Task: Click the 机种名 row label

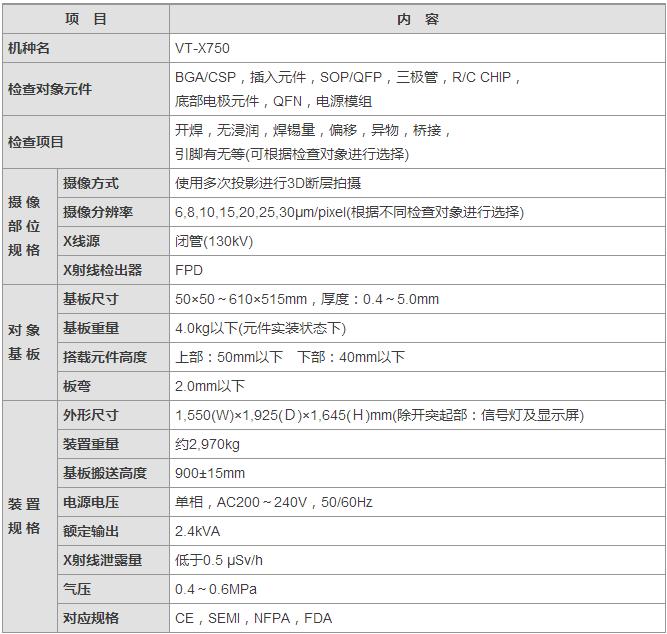Action: [x=28, y=47]
